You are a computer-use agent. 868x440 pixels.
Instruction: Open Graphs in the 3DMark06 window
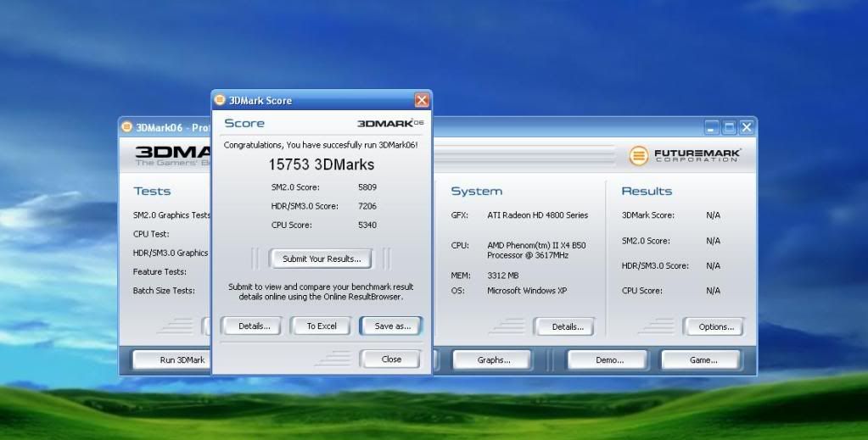pyautogui.click(x=493, y=359)
